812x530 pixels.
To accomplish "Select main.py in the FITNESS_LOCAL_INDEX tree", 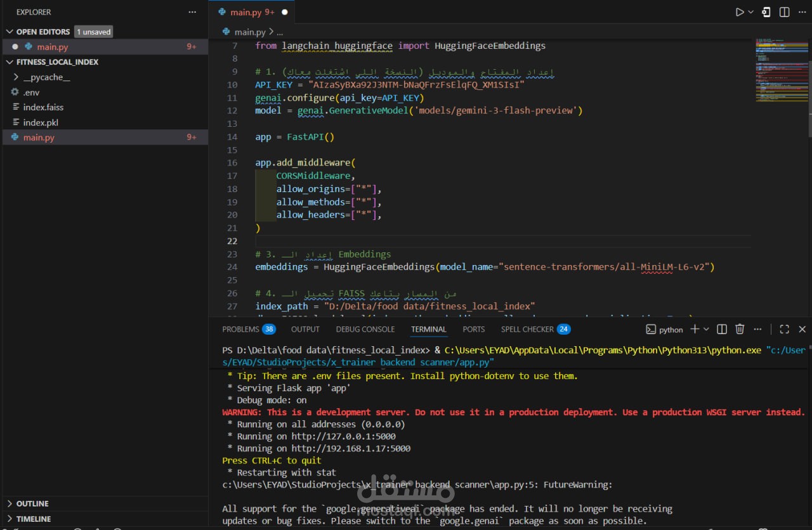I will click(105, 138).
